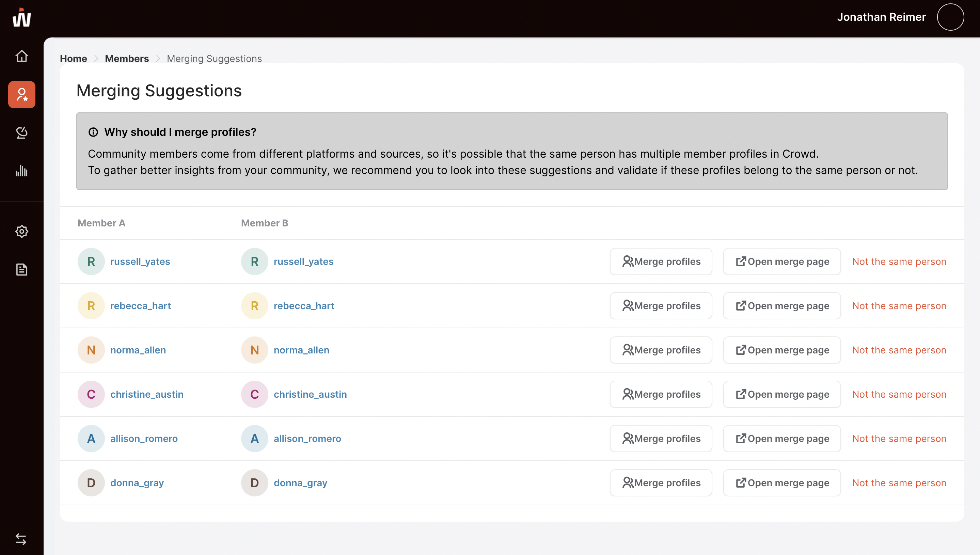Click Not the same person for christine_austin
This screenshot has height=555, width=980.
point(899,394)
